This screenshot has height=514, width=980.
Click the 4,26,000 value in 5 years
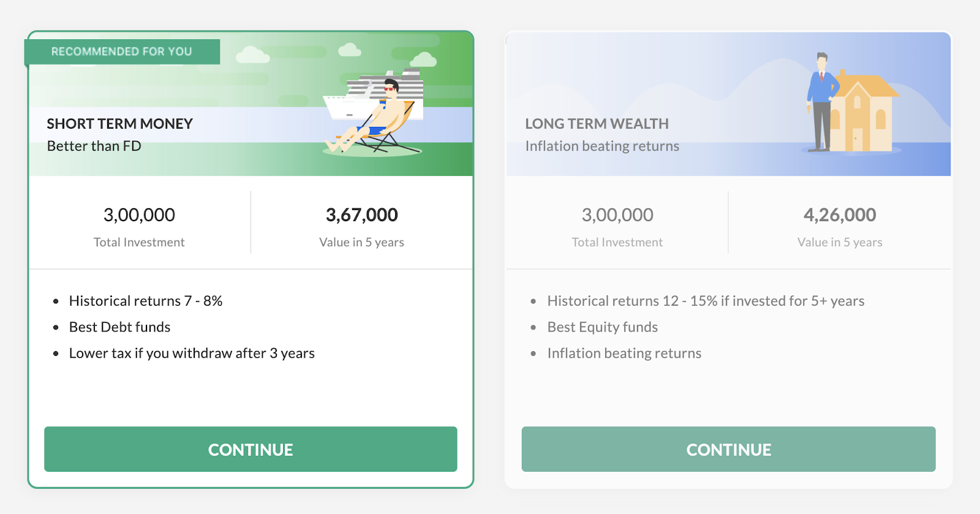(x=839, y=215)
